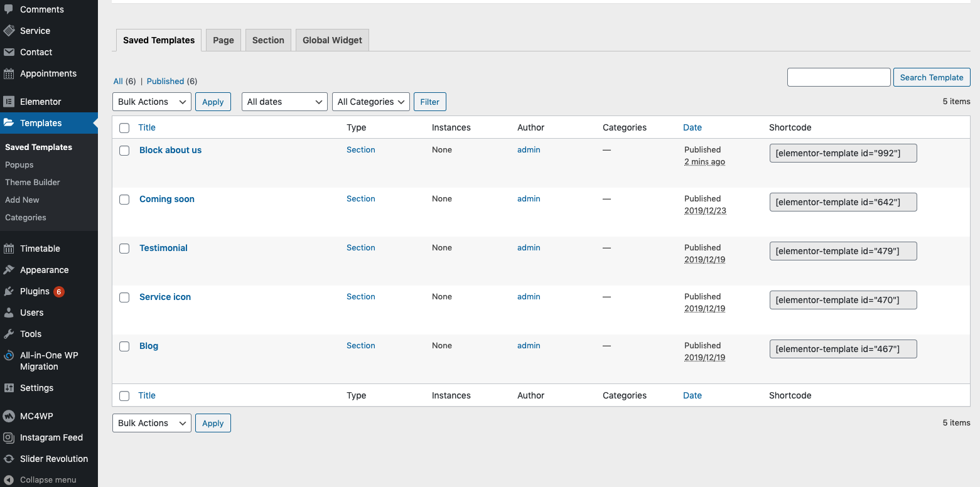Select the shortcode field with id 992

pyautogui.click(x=843, y=153)
